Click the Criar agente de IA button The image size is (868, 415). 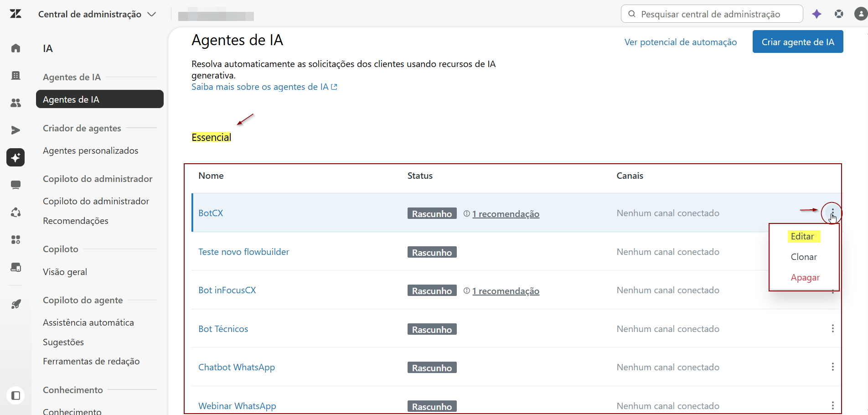pos(798,41)
